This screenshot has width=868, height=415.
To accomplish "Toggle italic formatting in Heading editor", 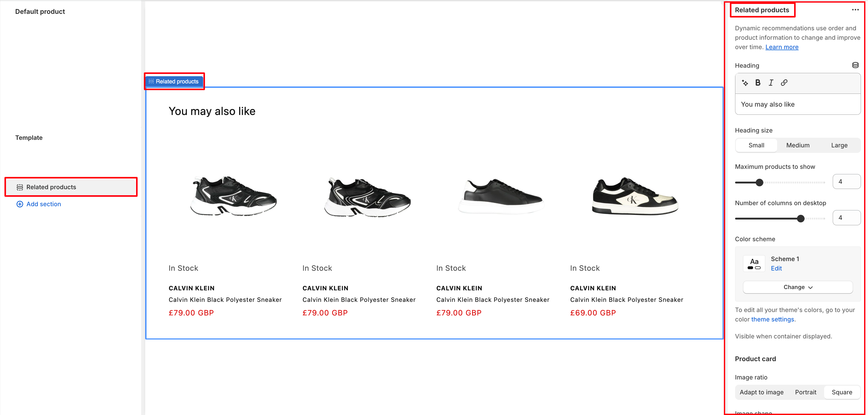I will click(x=771, y=83).
